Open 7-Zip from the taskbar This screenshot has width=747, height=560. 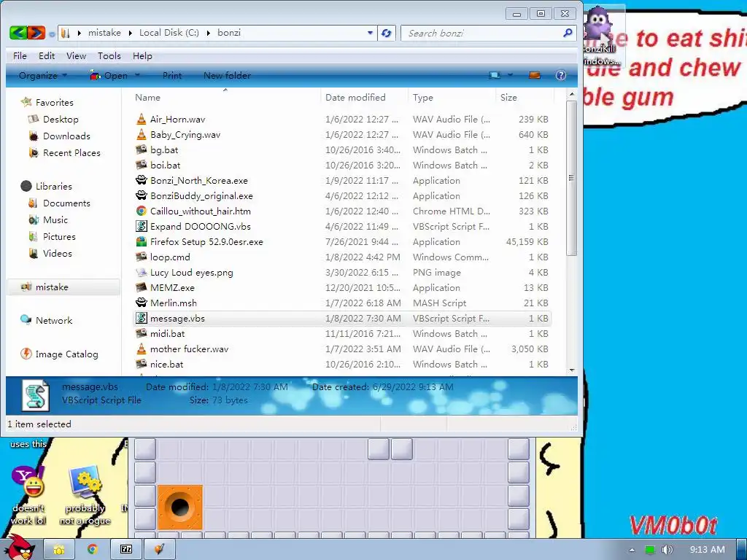click(126, 550)
